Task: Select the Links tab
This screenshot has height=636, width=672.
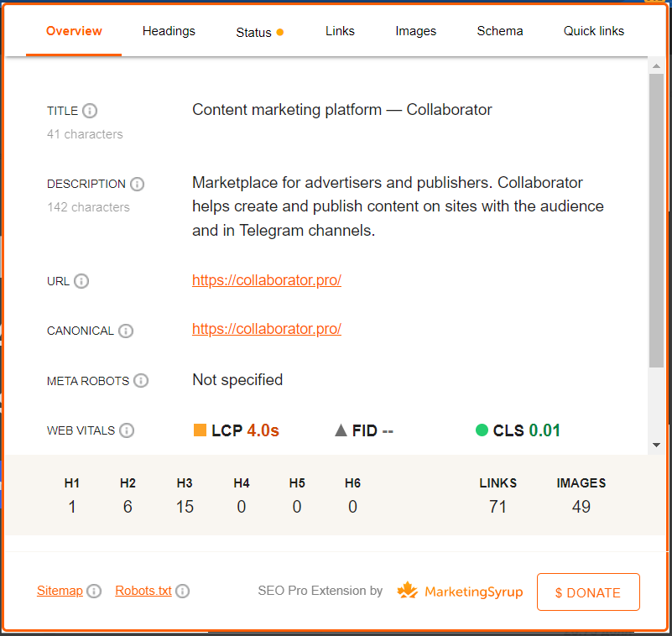Action: (340, 31)
